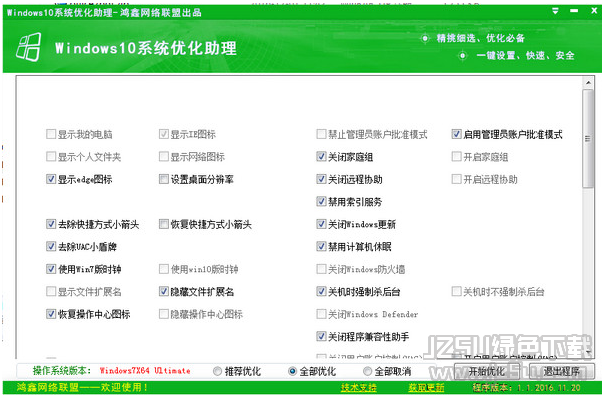Check 恢复快捷方式小箭头 option
This screenshot has height=399, width=605.
tap(164, 224)
